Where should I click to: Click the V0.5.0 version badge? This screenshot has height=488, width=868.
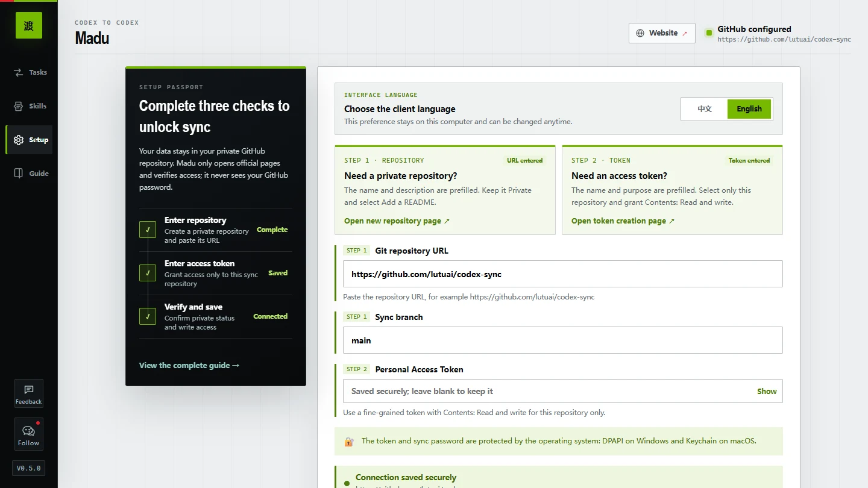[29, 468]
